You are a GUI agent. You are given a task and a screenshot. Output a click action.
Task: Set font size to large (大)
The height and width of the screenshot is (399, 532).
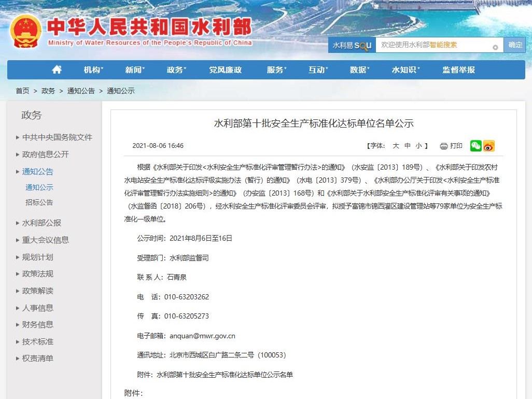396,146
